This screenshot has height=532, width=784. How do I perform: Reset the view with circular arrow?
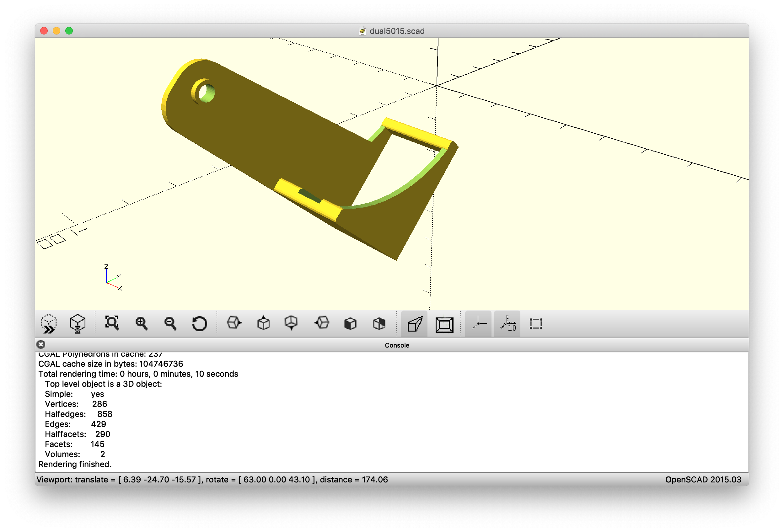(199, 324)
